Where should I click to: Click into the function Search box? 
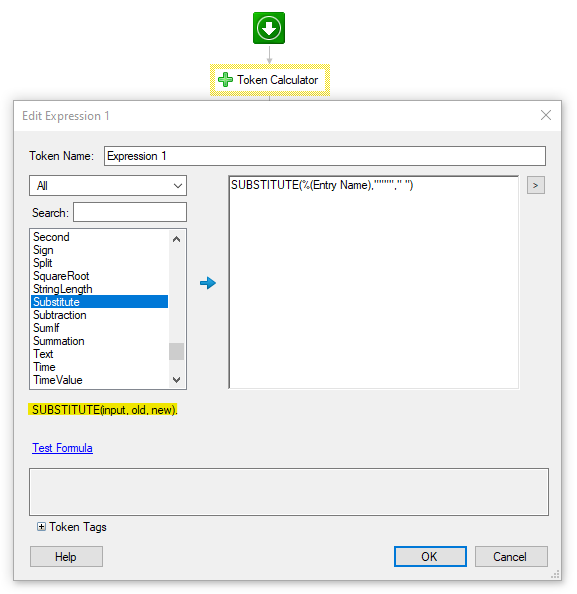pos(130,212)
